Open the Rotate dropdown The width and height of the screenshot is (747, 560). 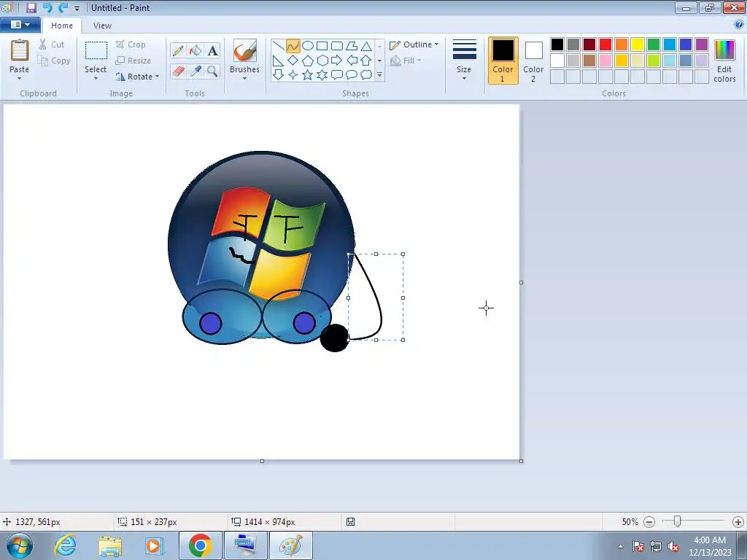coord(137,76)
